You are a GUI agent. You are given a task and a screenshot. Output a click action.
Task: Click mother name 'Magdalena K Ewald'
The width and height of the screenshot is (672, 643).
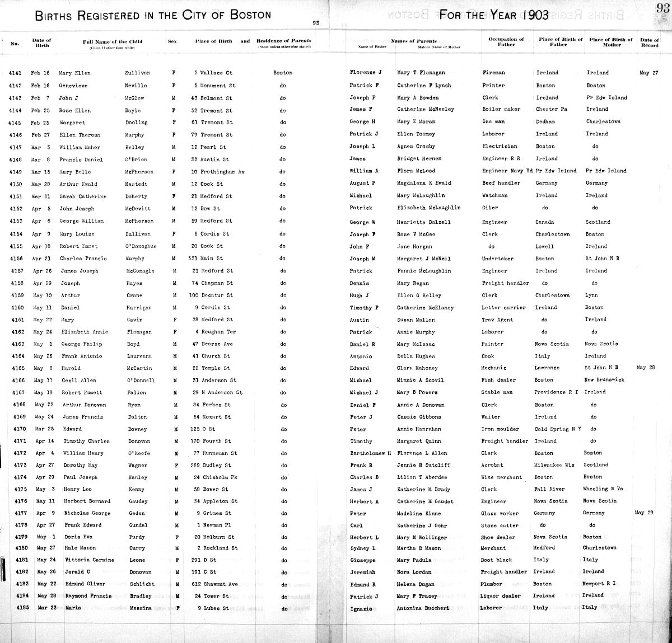click(424, 184)
